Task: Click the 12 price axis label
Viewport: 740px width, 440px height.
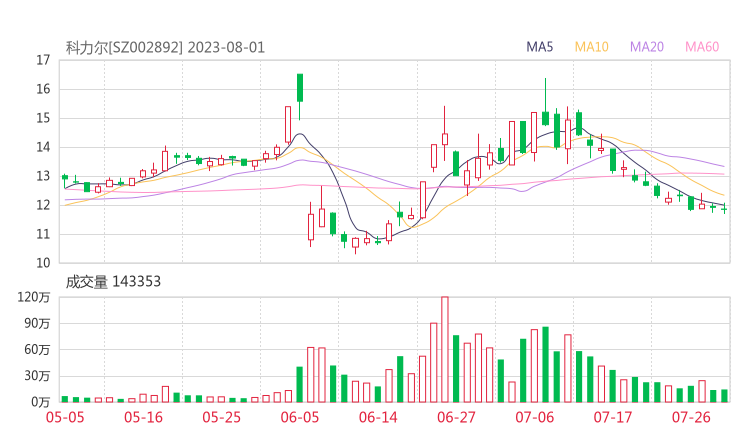Action: pos(43,205)
